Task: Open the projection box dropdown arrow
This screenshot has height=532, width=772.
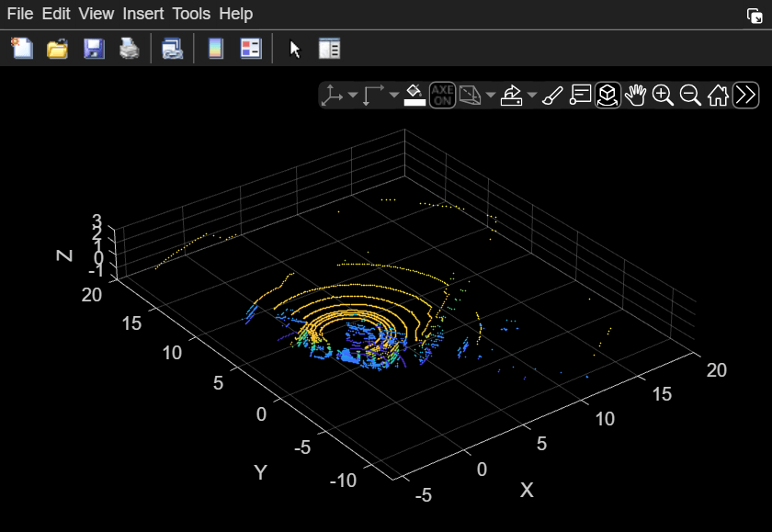Action: [x=491, y=95]
